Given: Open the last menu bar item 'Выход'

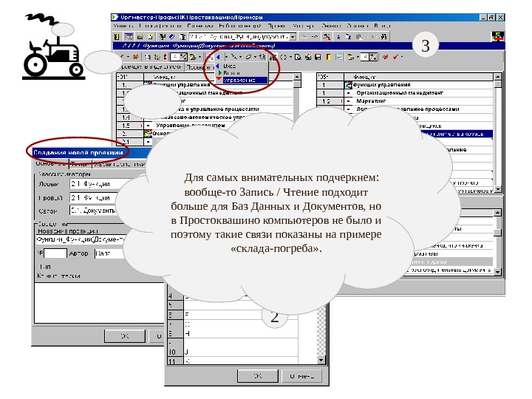Looking at the screenshot, I should coord(383,26).
